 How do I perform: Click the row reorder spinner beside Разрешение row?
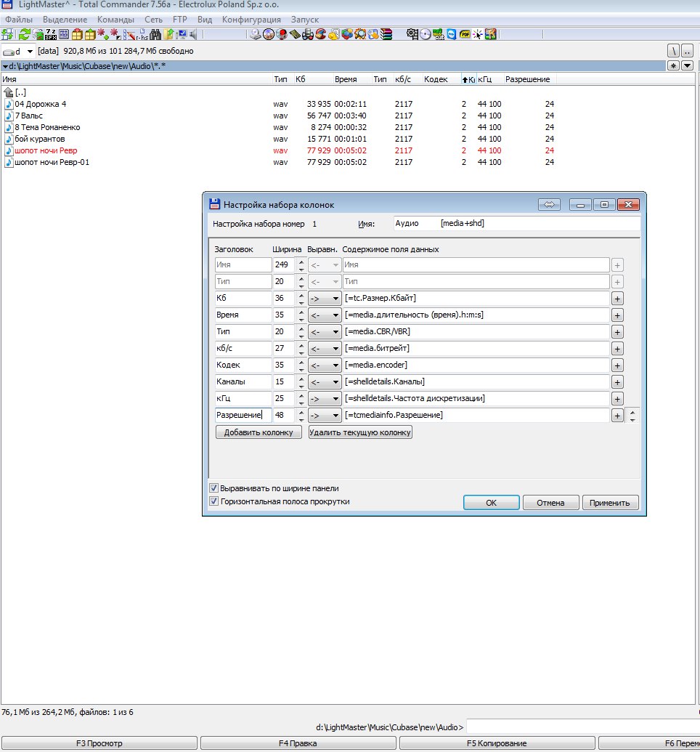632,416
